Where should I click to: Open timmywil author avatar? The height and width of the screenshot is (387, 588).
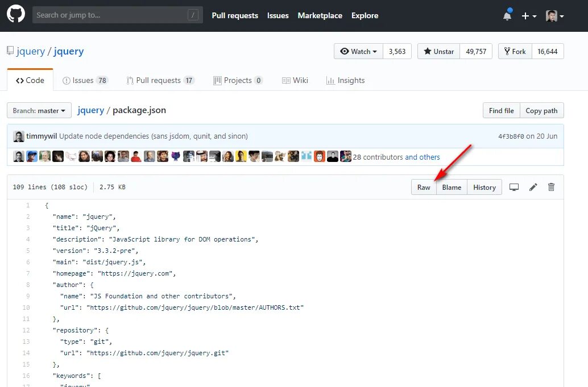point(19,136)
